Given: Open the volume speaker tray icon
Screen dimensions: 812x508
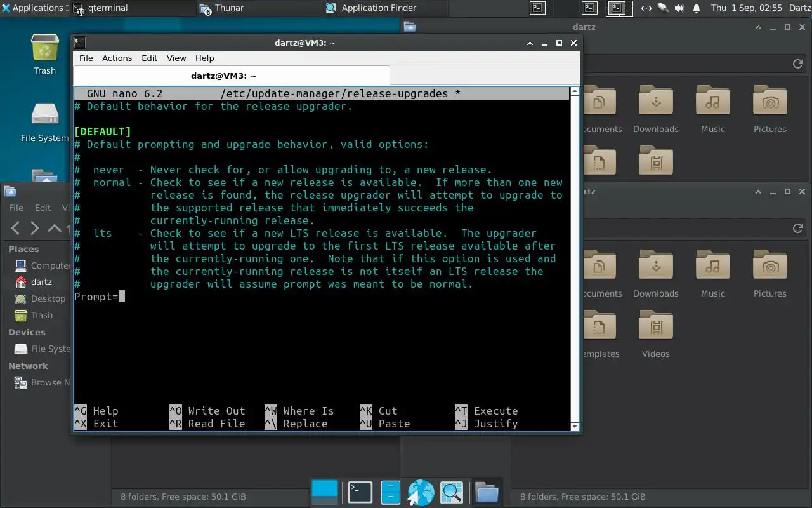Looking at the screenshot, I should tap(679, 8).
